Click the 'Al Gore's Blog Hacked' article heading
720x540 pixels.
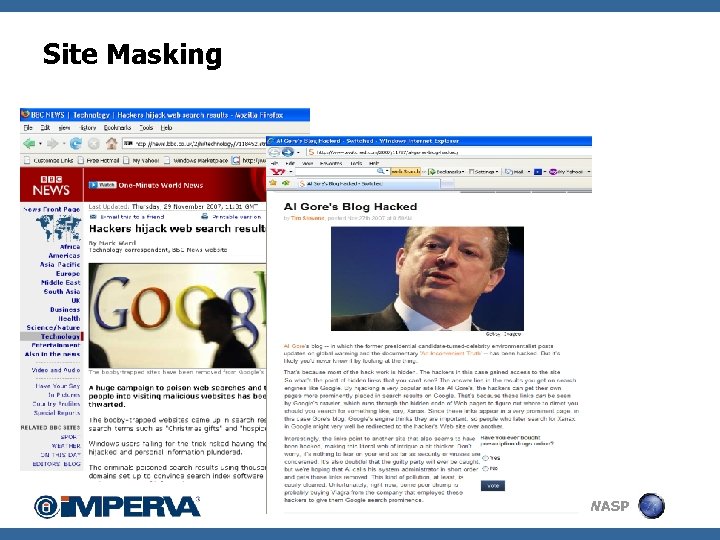tap(350, 207)
